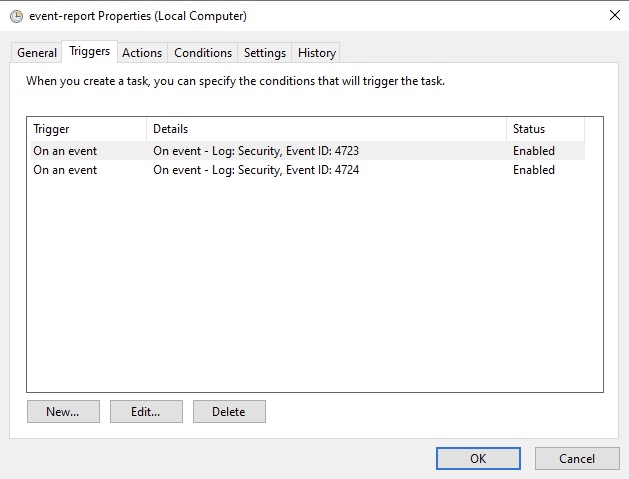Cancel the properties dialog
The height and width of the screenshot is (479, 629).
click(577, 458)
